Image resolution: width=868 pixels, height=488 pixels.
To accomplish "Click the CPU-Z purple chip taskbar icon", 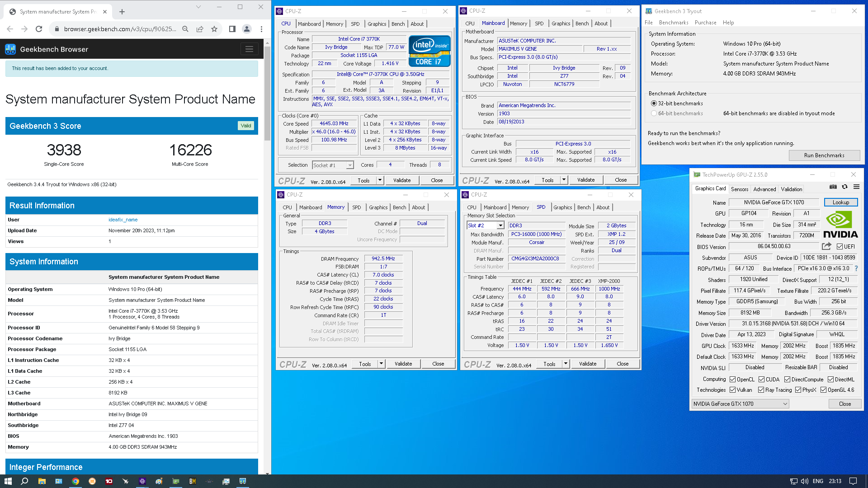I will click(x=142, y=481).
